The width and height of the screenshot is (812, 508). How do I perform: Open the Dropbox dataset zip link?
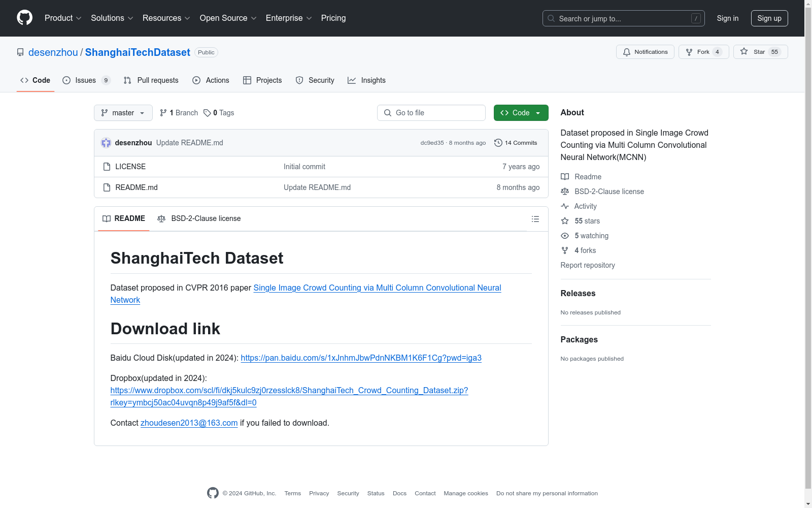(x=289, y=396)
